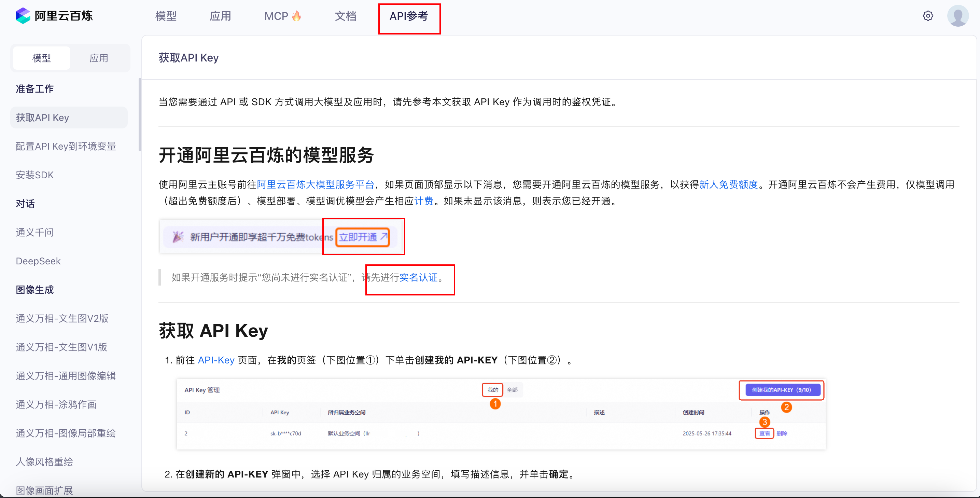The width and height of the screenshot is (980, 498).
Task: Open the 文档 top navigation tab
Action: (346, 16)
